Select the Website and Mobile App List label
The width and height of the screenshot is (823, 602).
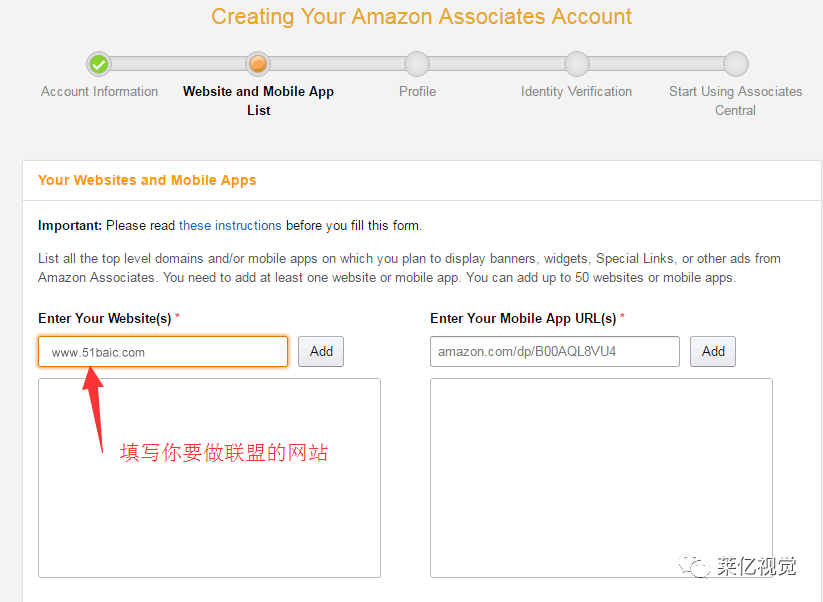click(258, 101)
